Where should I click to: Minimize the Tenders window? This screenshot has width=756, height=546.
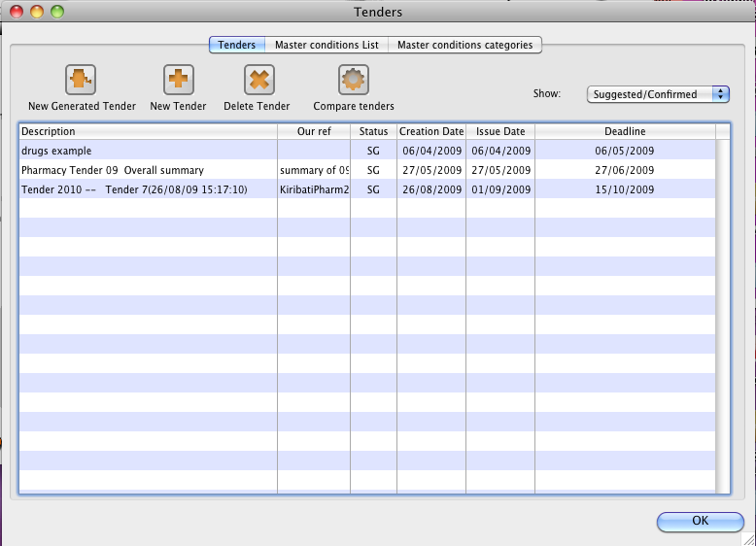[37, 11]
